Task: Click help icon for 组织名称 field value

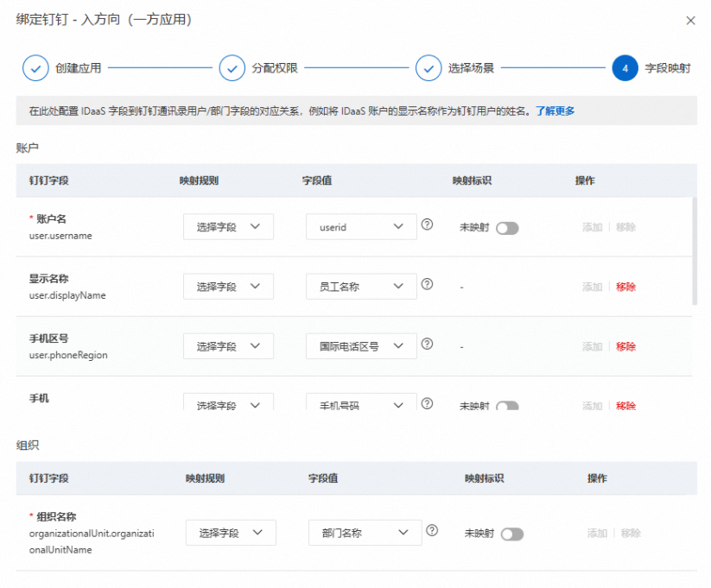Action: [x=432, y=530]
